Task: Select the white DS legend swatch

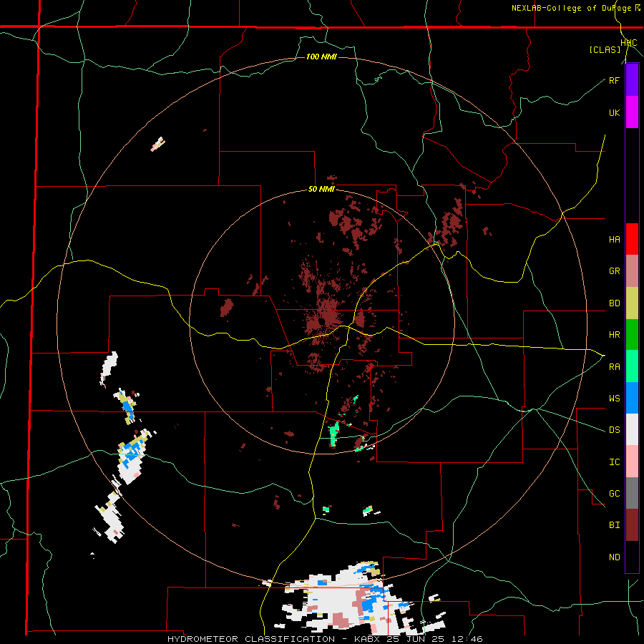Action: (632, 429)
